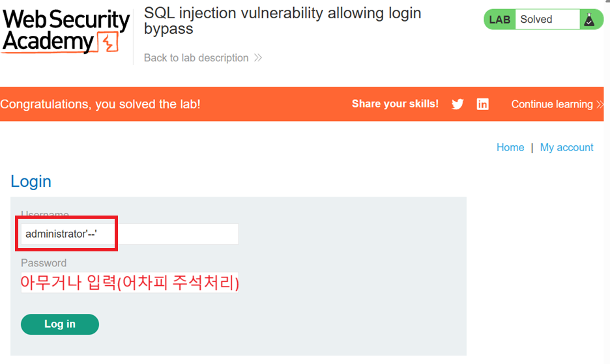
Task: Click the SQL injection lab title
Action: [282, 21]
